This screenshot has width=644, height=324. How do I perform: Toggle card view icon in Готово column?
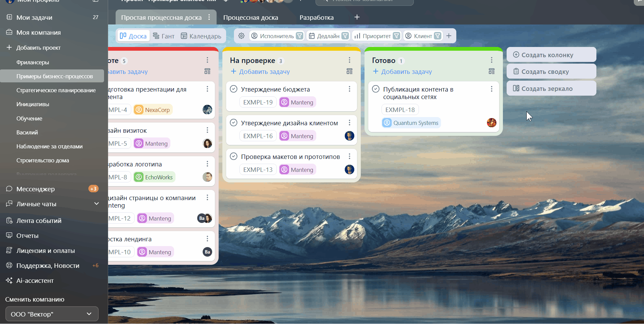[x=491, y=71]
